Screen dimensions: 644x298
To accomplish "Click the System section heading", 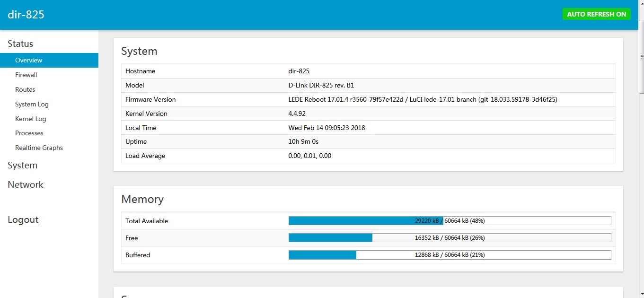I will point(139,51).
